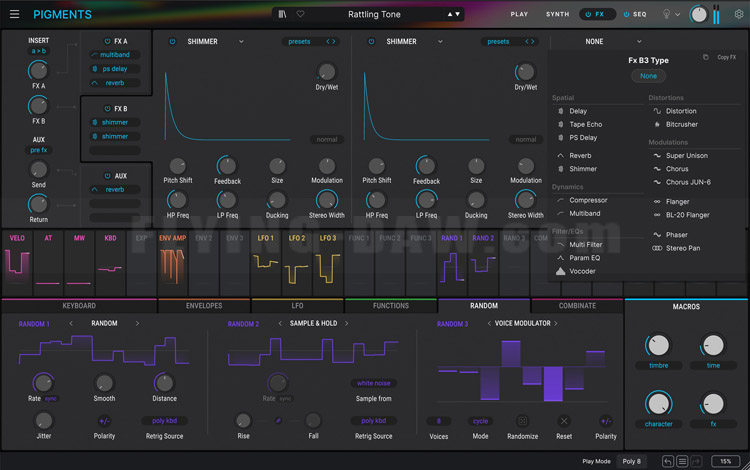750x470 pixels.
Task: Choose Stereo Pan effect in list
Action: (x=683, y=248)
